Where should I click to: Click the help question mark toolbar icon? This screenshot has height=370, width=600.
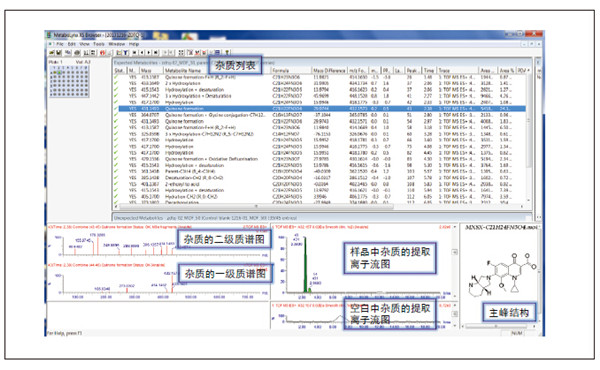pos(227,52)
